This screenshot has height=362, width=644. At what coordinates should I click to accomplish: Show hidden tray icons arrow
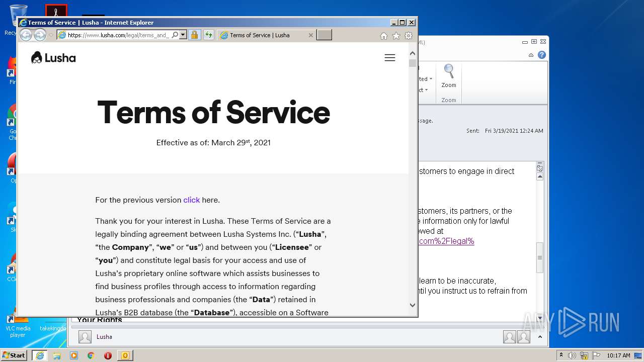coord(561,355)
